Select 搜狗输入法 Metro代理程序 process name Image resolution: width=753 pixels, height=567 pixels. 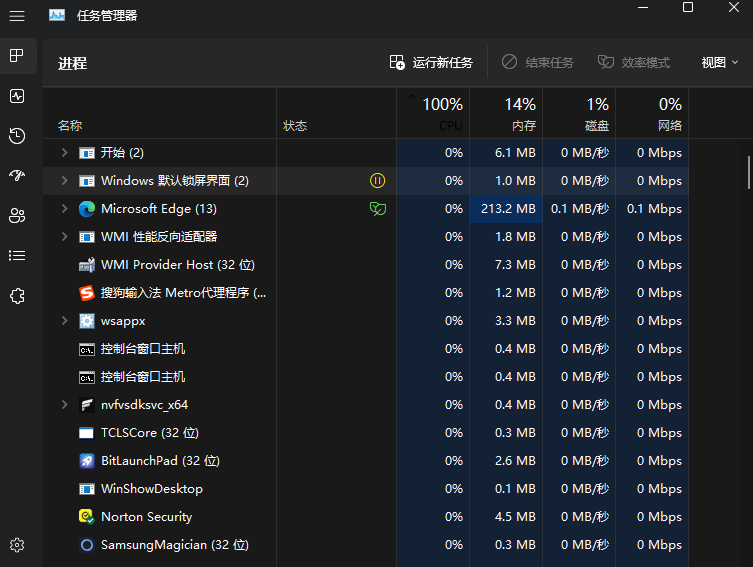[183, 293]
